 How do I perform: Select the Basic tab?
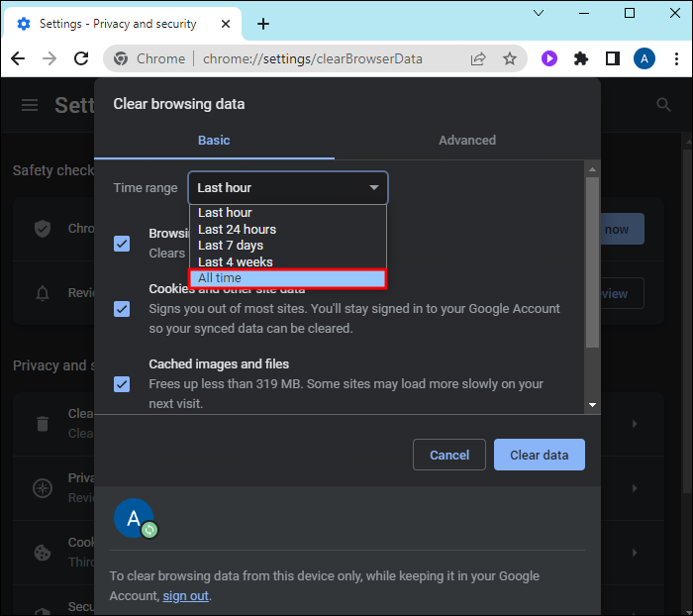click(214, 141)
